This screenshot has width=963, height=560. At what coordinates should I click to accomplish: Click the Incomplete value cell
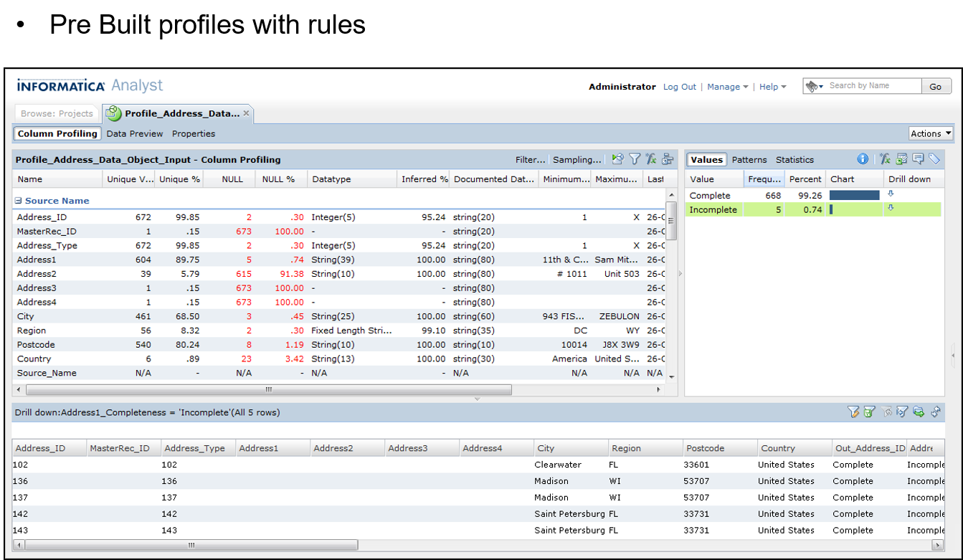714,209
